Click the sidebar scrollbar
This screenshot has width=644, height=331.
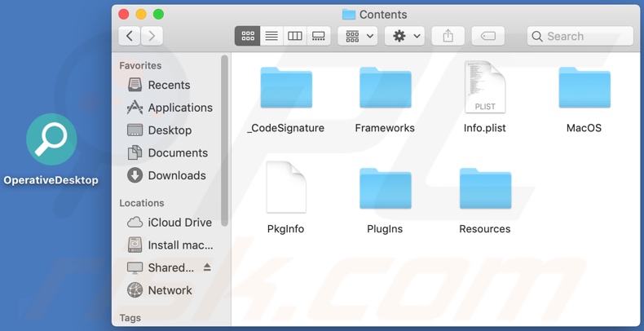pyautogui.click(x=224, y=140)
